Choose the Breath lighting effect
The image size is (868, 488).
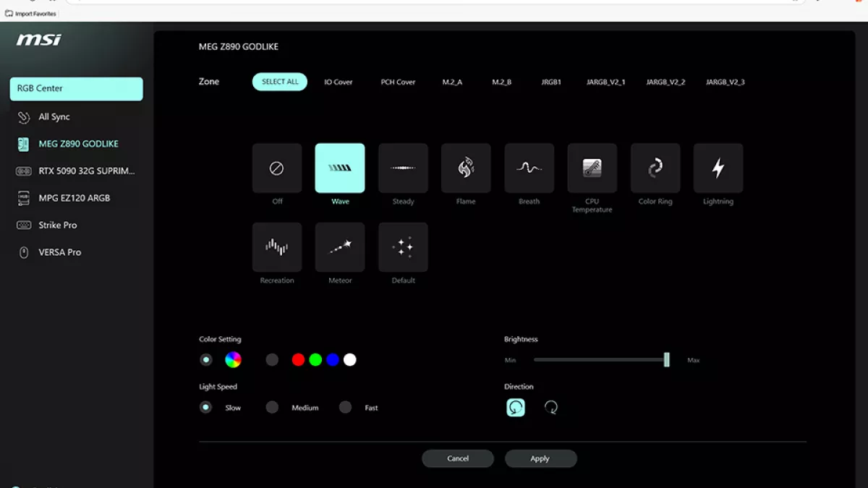point(529,168)
